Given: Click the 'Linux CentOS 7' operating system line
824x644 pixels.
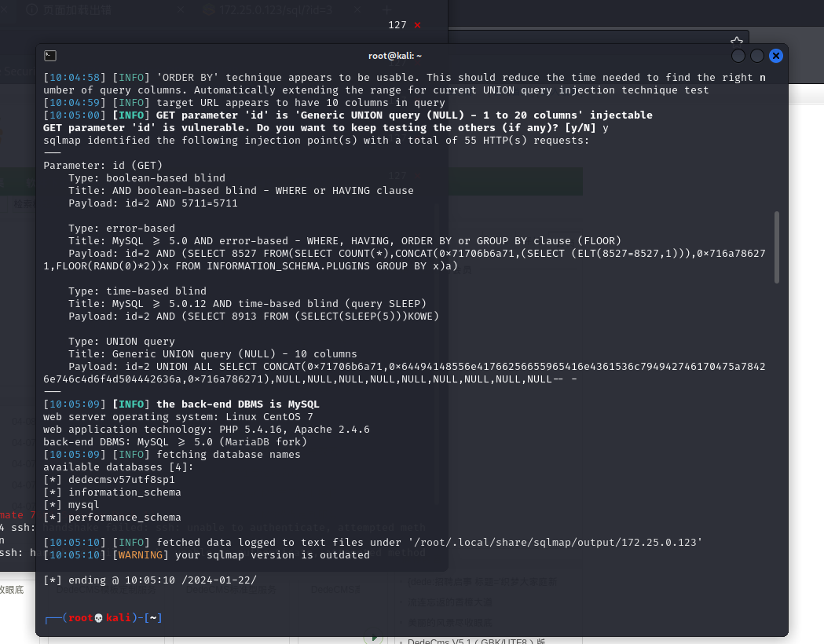Looking at the screenshot, I should click(x=178, y=416).
